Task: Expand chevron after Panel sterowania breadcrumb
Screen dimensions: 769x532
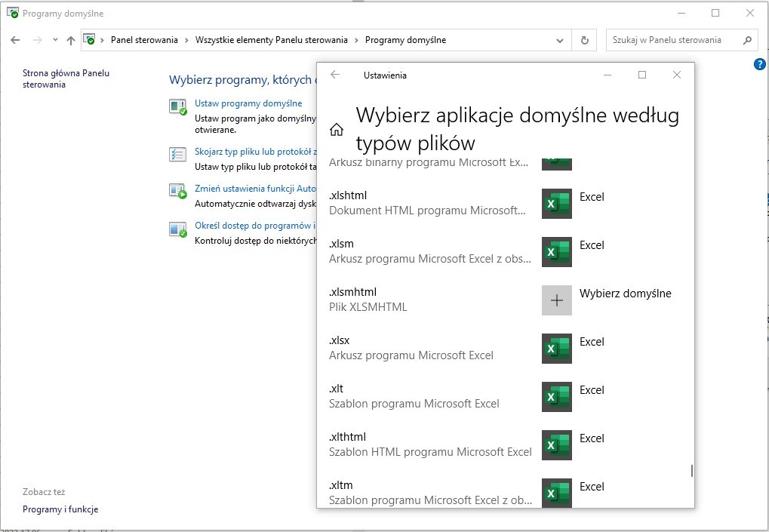Action: (x=187, y=40)
